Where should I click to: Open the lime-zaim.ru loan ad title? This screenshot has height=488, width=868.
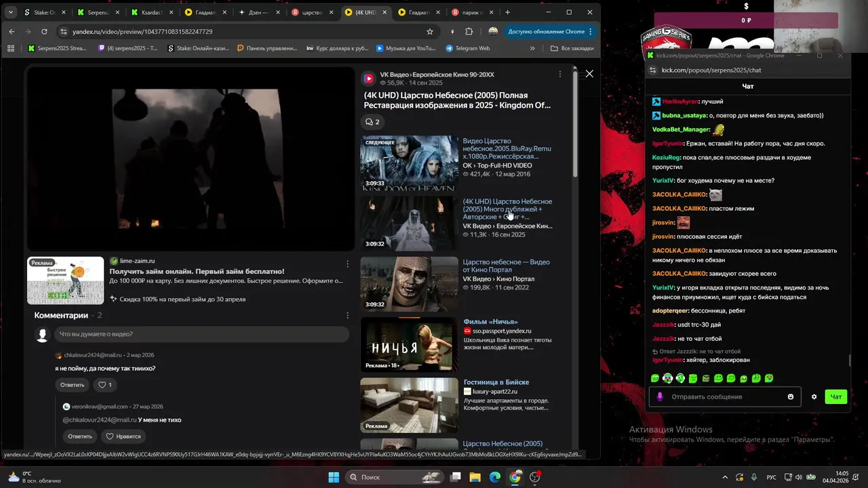click(x=197, y=271)
